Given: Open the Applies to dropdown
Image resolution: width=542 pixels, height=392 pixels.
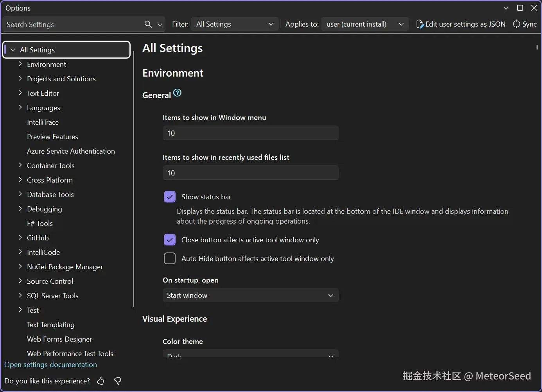Looking at the screenshot, I should (365, 24).
